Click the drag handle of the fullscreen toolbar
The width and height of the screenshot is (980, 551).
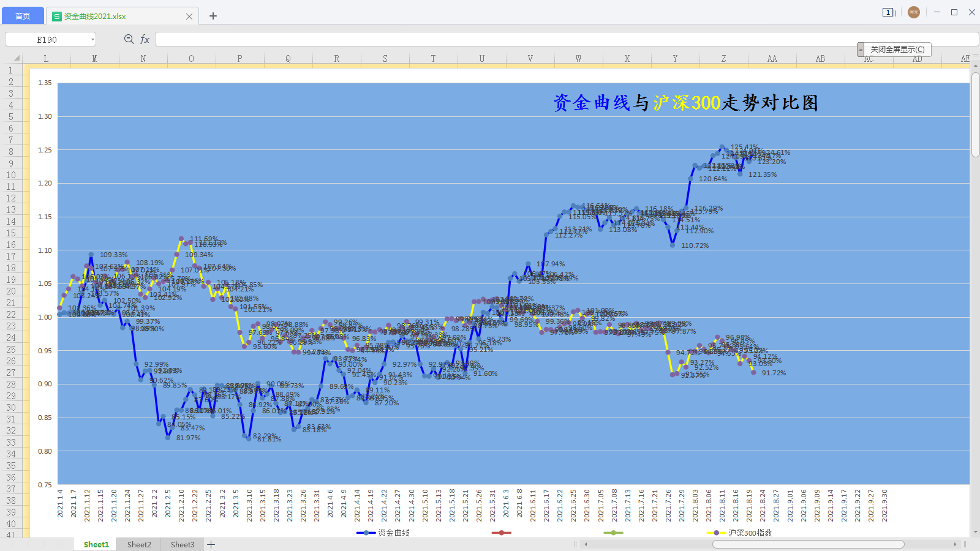point(861,50)
